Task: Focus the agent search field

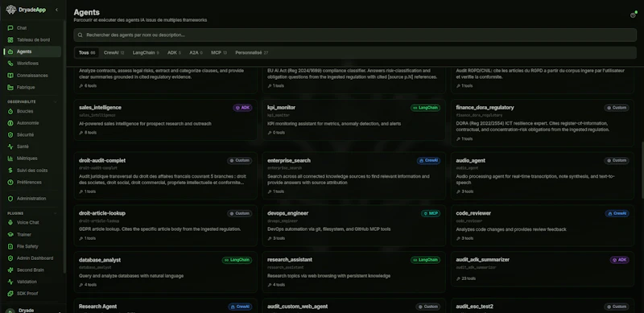Action: 355,35
